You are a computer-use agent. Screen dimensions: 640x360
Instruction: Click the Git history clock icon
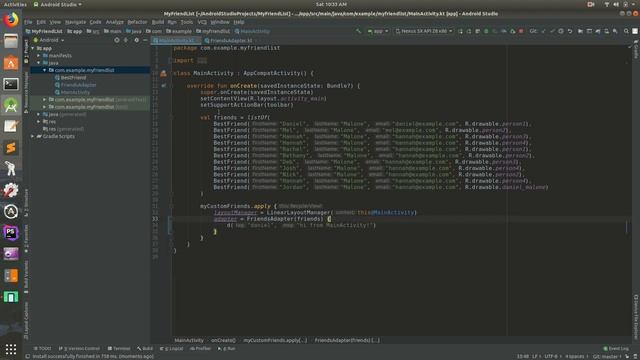click(x=561, y=31)
